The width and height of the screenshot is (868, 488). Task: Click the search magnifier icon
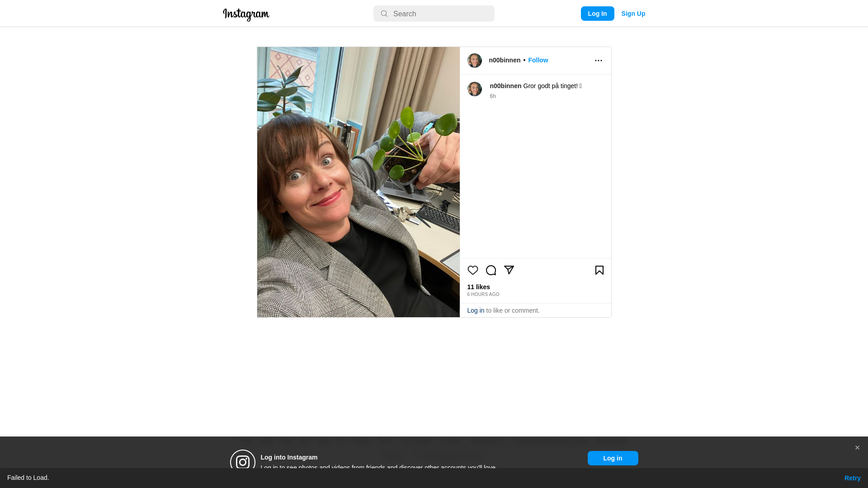coord(384,14)
